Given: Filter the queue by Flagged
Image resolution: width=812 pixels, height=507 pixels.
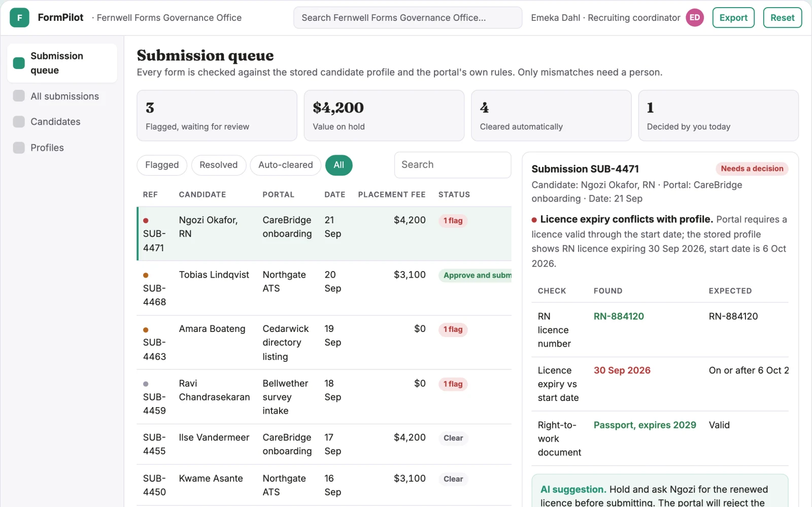Looking at the screenshot, I should tap(162, 165).
